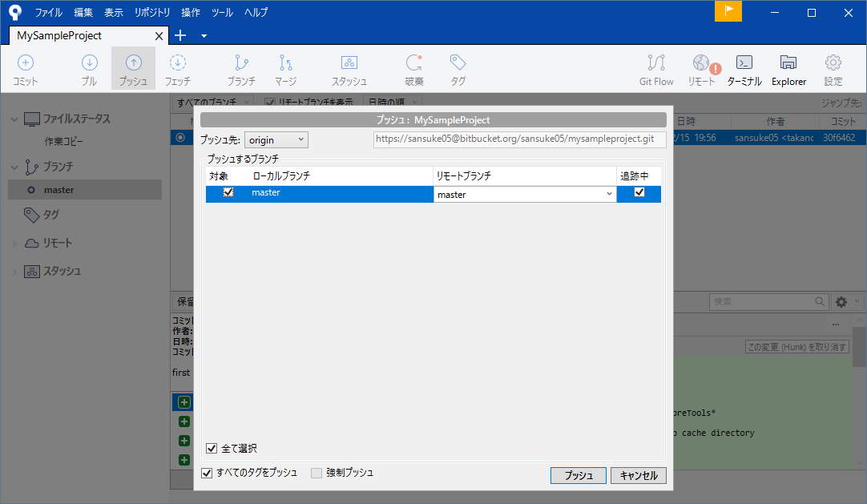Open the リモートブランチ master dropdown

(525, 192)
